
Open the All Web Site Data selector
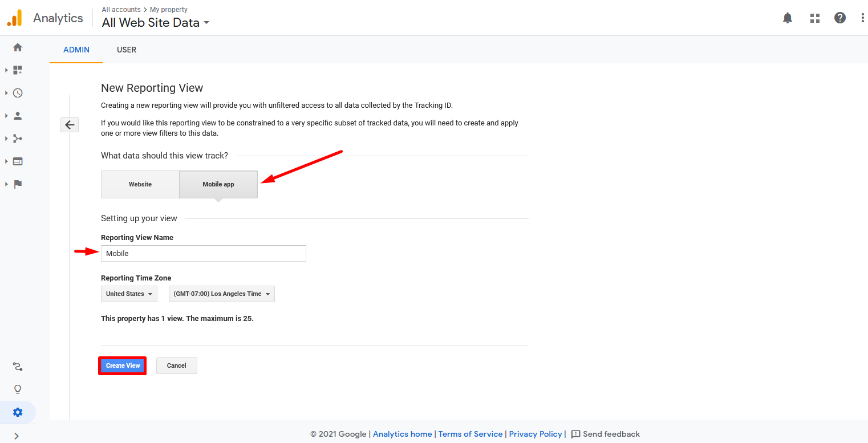[156, 23]
